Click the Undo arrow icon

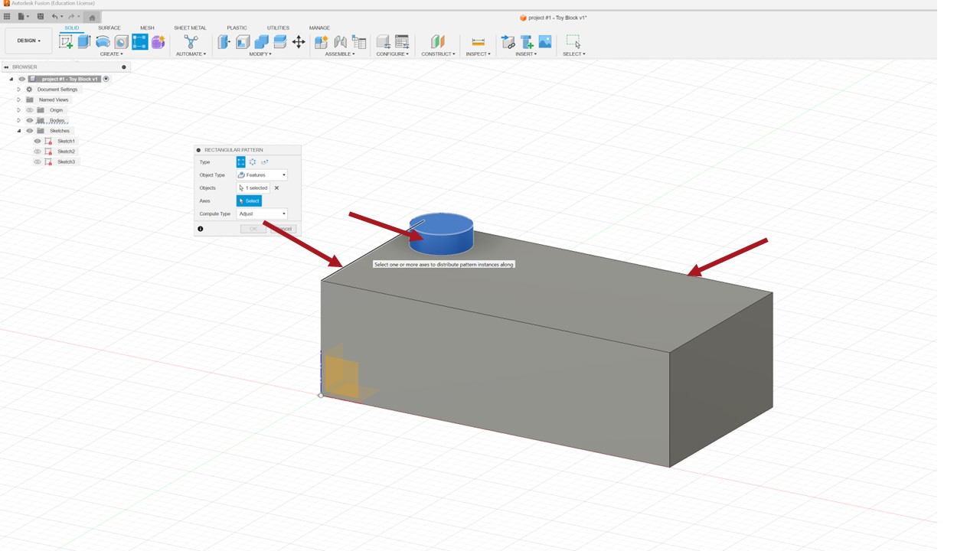pos(54,16)
